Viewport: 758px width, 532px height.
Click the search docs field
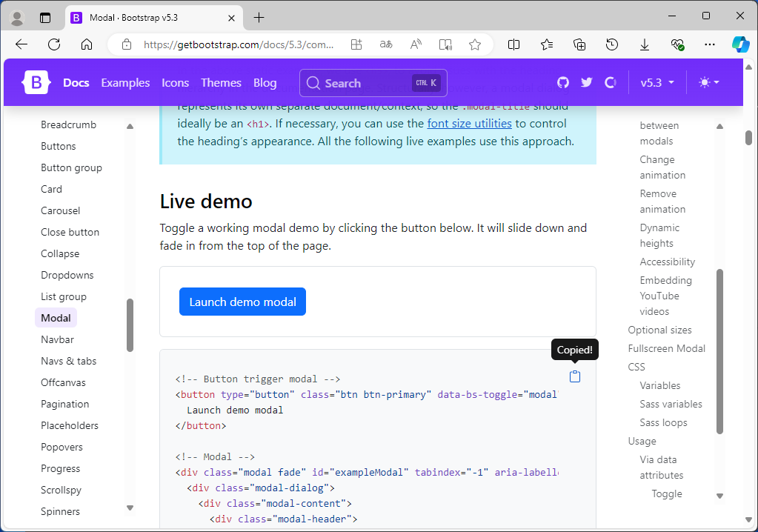[x=373, y=83]
